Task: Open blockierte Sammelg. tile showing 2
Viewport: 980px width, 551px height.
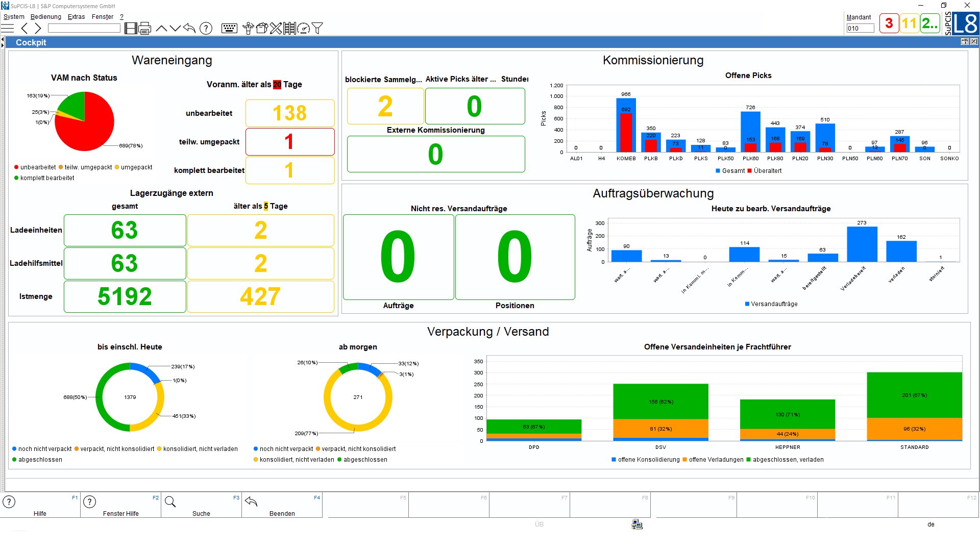Action: [385, 106]
